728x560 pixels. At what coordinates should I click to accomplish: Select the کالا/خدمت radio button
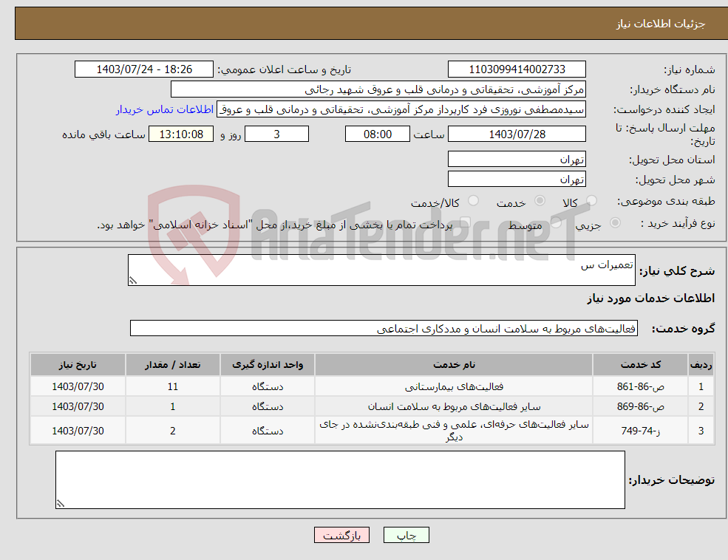pyautogui.click(x=473, y=200)
